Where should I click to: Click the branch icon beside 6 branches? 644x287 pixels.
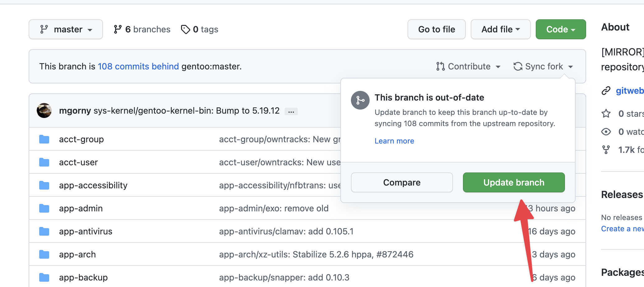[118, 29]
